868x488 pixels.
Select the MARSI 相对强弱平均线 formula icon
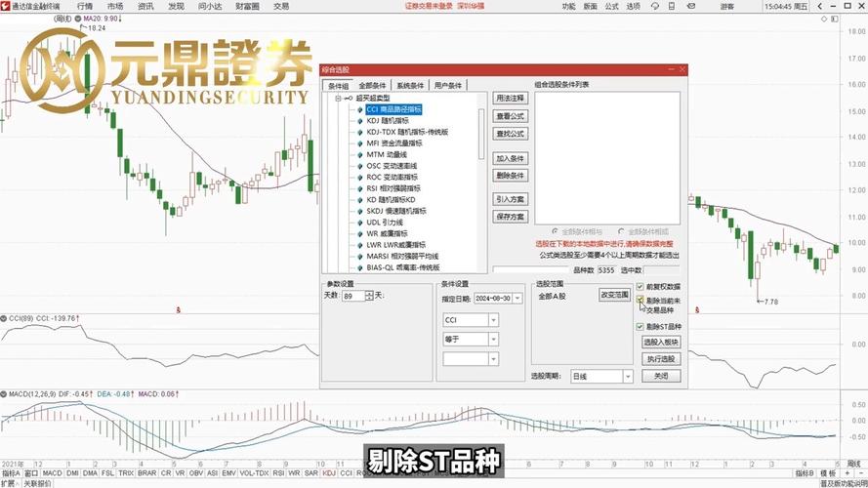click(360, 257)
